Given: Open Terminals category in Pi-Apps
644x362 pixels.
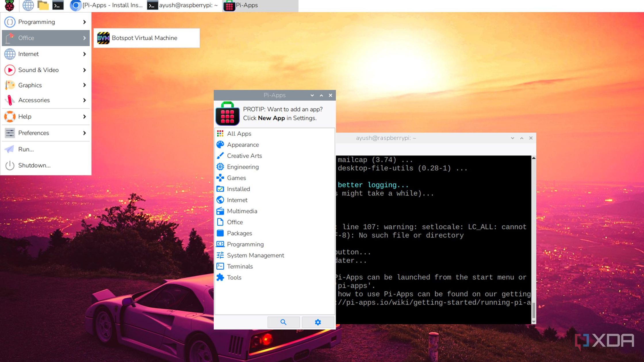Looking at the screenshot, I should pyautogui.click(x=275, y=266).
